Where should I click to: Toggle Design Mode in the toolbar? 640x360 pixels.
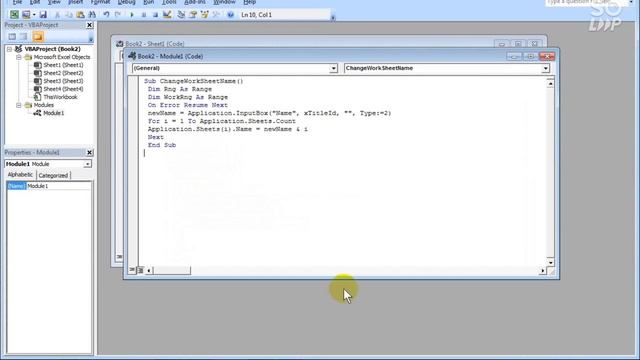click(x=167, y=15)
